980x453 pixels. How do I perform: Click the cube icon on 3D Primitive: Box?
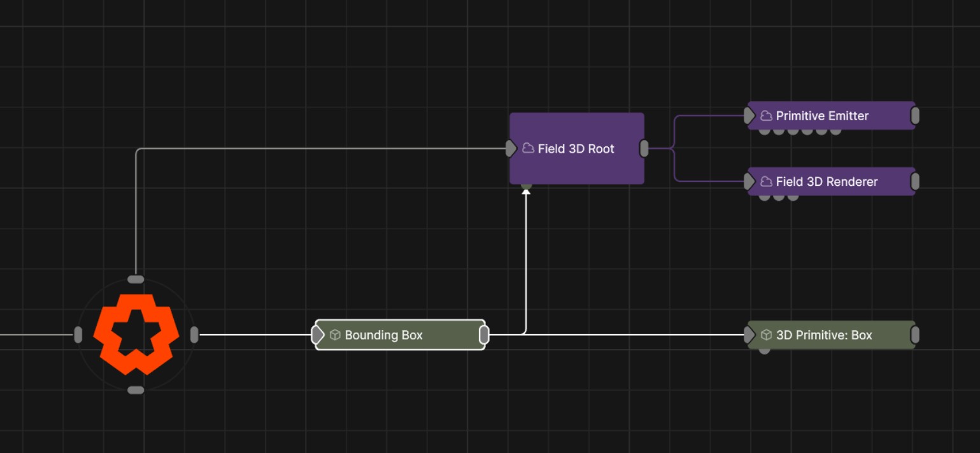(767, 335)
